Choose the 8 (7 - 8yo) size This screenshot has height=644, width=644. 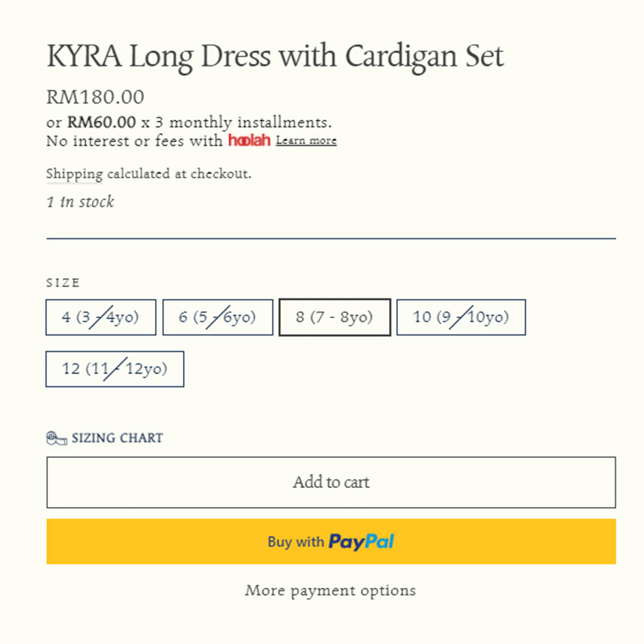click(335, 317)
